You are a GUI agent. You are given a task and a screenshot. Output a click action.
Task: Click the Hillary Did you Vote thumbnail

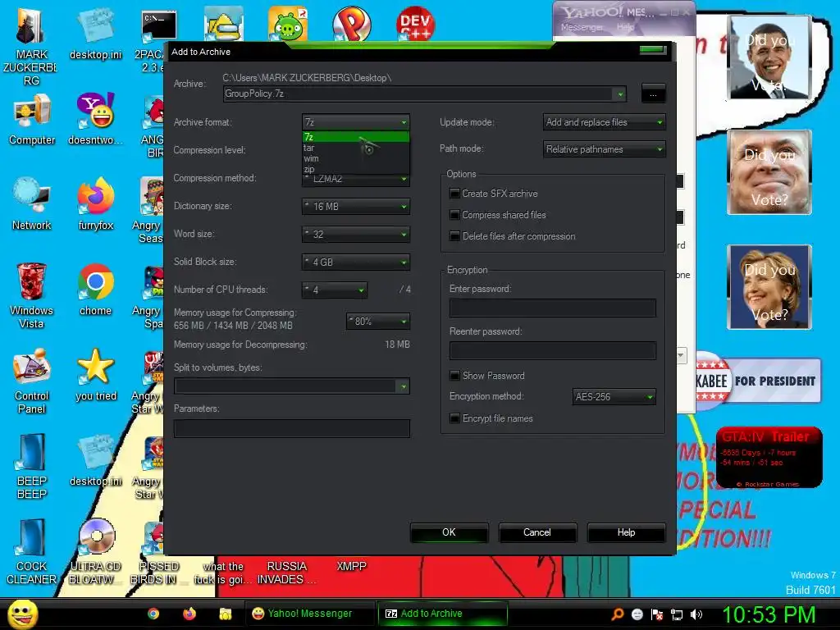tap(769, 287)
